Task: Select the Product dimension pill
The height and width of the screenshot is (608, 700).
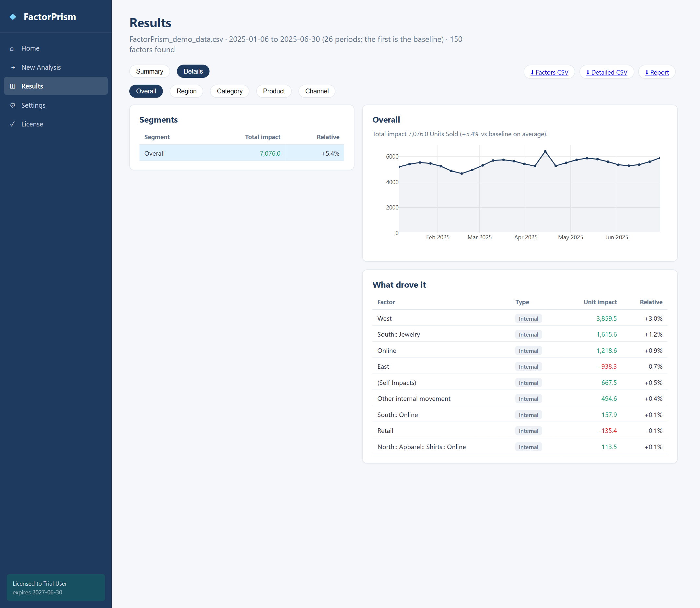Action: pos(274,91)
